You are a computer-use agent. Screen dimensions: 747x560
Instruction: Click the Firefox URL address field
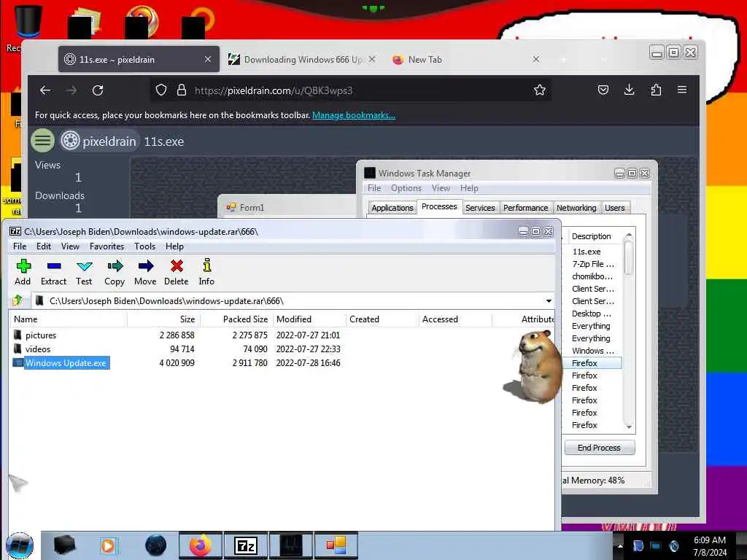[350, 90]
